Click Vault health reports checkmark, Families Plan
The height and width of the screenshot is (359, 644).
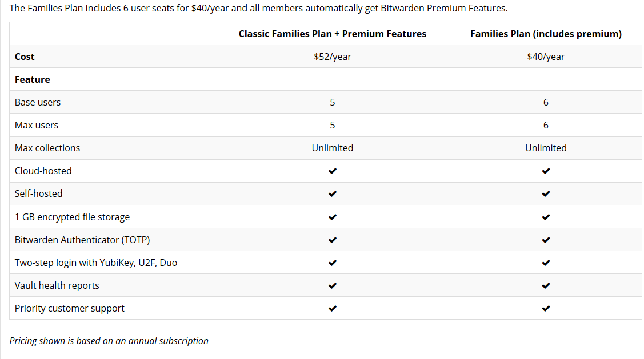point(546,285)
